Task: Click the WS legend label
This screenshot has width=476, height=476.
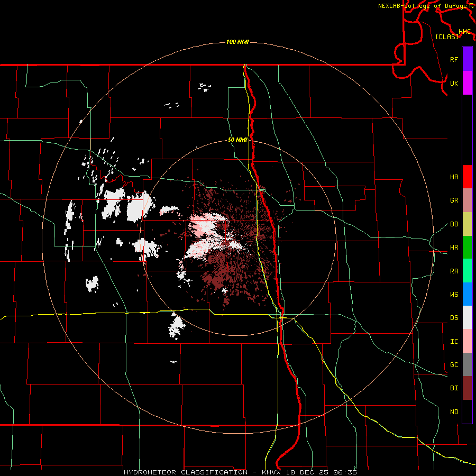Action: tap(454, 295)
